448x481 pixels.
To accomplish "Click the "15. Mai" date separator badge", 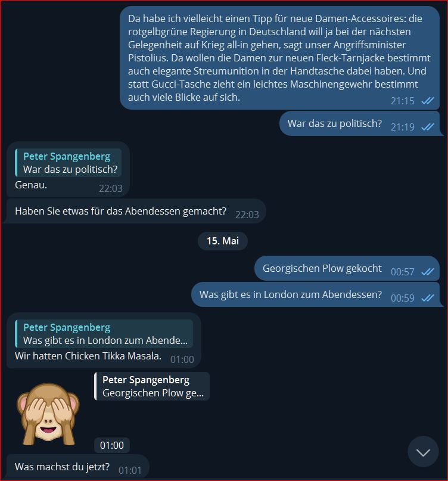I will (223, 241).
